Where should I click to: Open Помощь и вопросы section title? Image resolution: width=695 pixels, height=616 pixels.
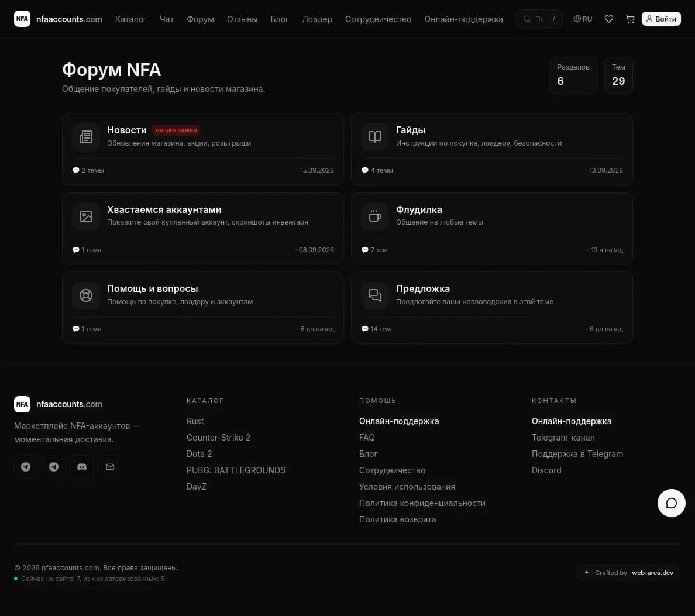(x=153, y=288)
